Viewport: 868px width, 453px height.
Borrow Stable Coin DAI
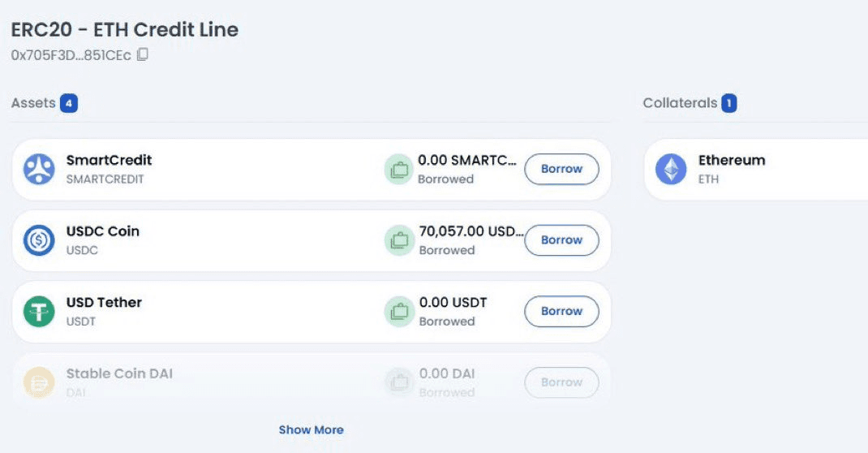(561, 382)
